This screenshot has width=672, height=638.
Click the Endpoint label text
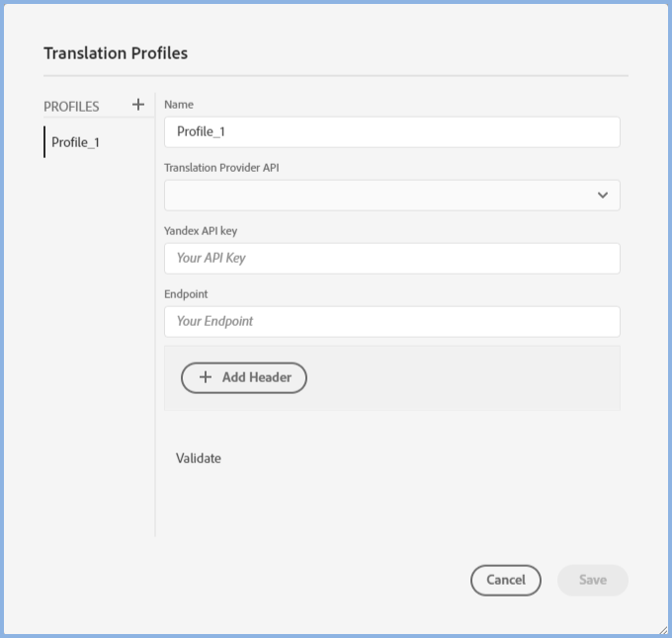click(x=186, y=294)
